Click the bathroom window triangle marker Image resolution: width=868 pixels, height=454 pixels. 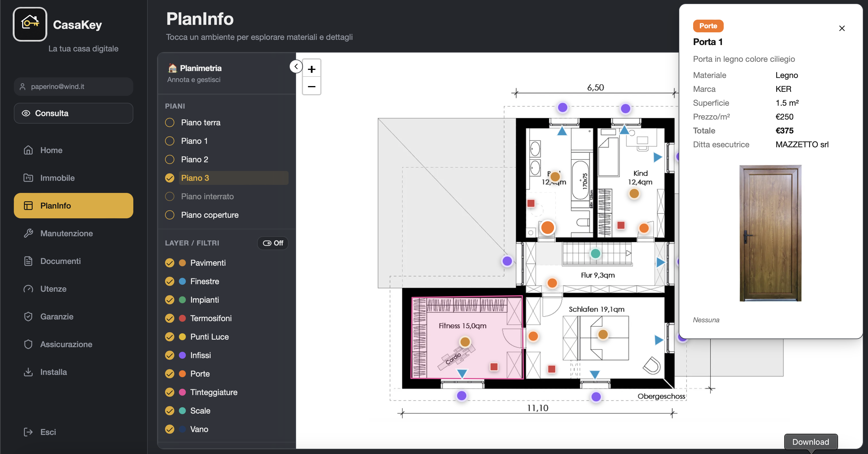click(562, 131)
